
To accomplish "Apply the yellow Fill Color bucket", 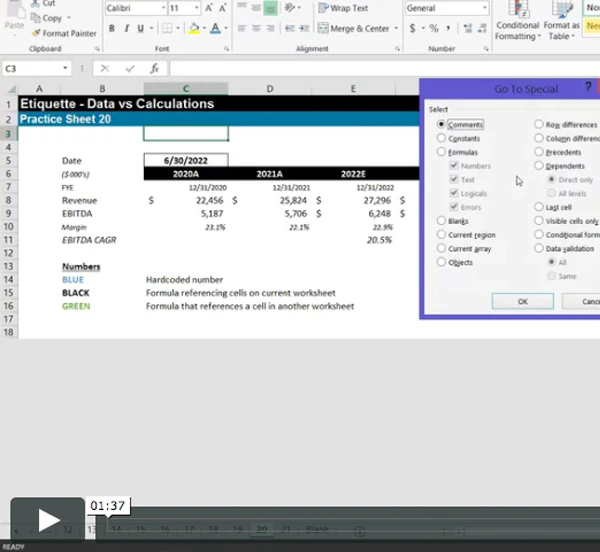I will 194,28.
